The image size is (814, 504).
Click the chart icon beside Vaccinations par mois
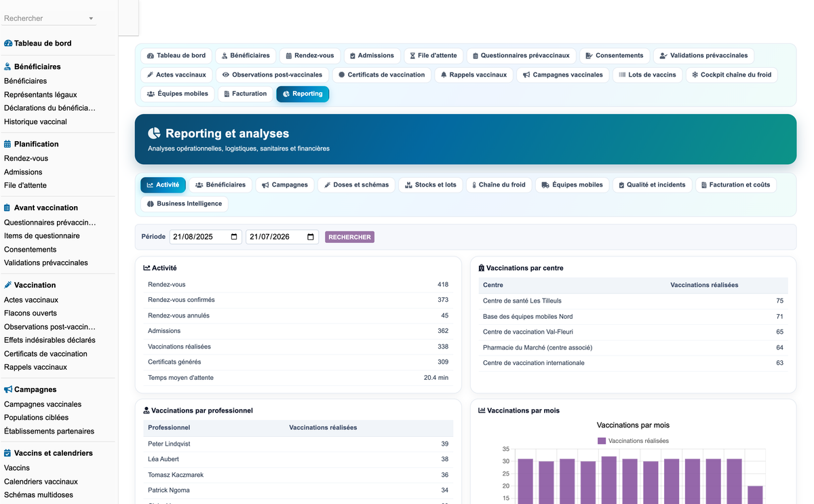482,410
